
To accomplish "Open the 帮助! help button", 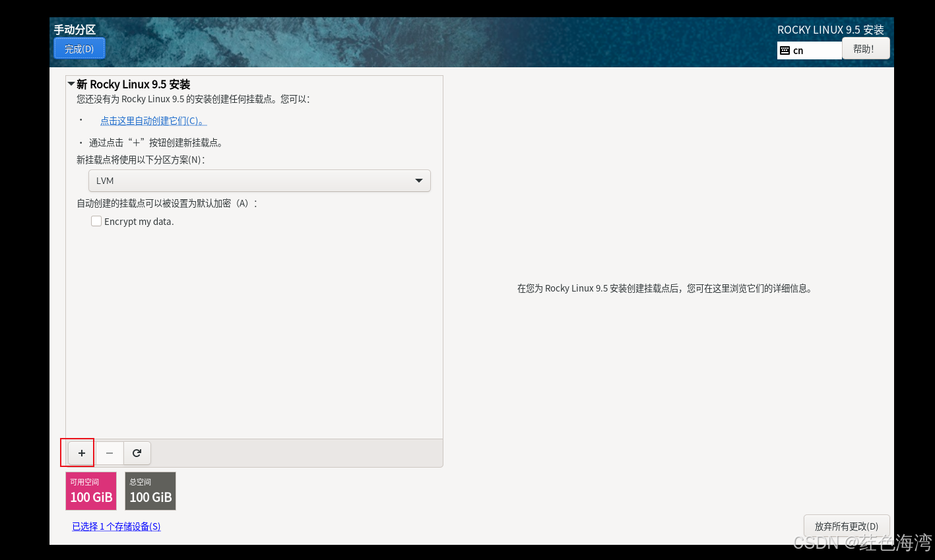I will click(x=866, y=49).
